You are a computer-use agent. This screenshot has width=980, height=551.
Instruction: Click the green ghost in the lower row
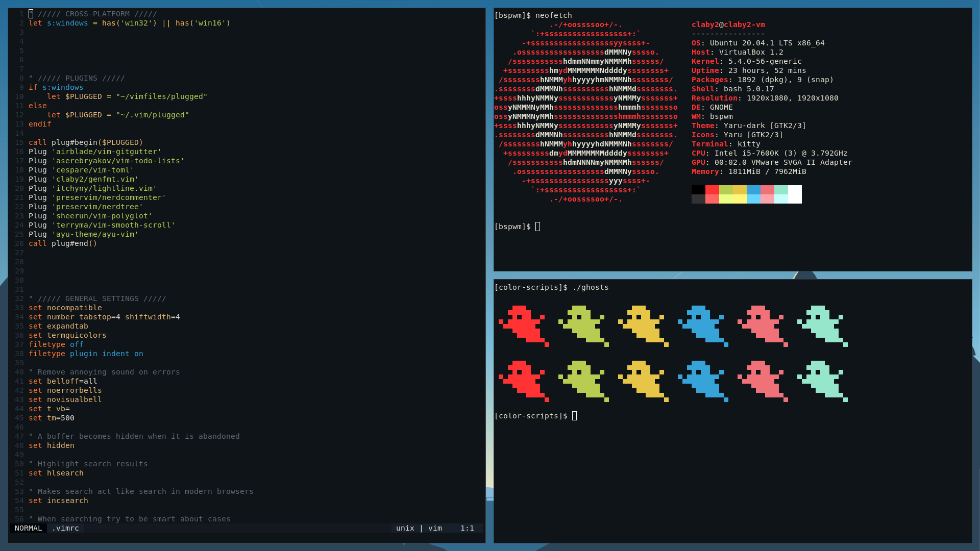[583, 381]
